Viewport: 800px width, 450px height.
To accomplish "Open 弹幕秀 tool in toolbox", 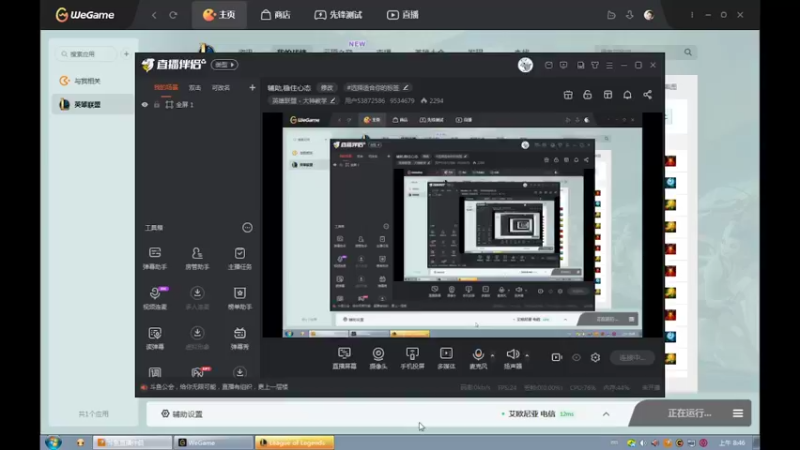I will pyautogui.click(x=239, y=338).
